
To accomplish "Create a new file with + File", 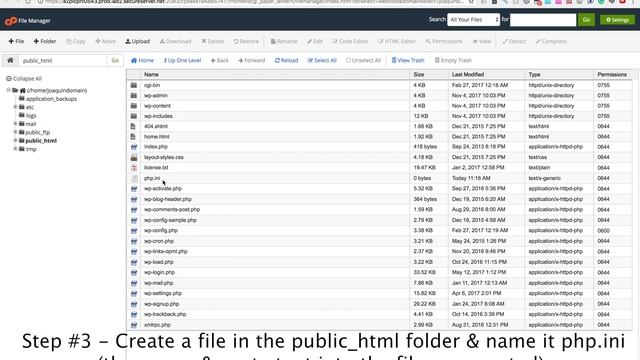I will (16, 41).
